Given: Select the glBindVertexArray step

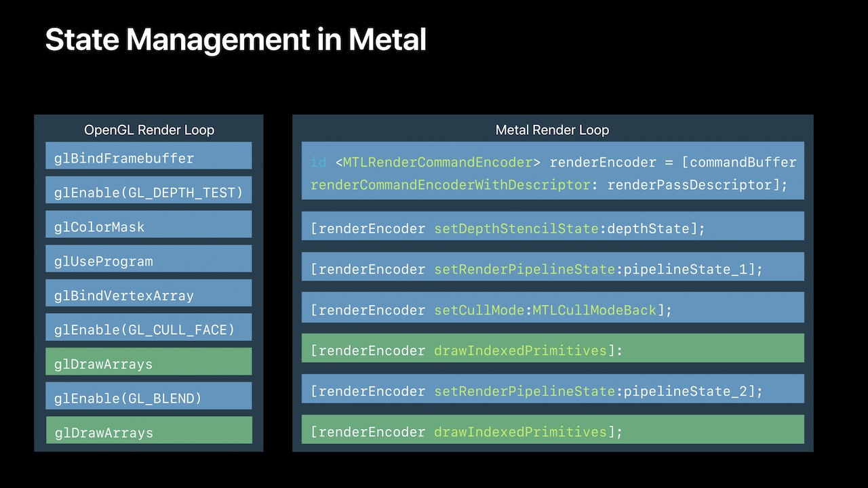Looking at the screenshot, I should [x=149, y=295].
